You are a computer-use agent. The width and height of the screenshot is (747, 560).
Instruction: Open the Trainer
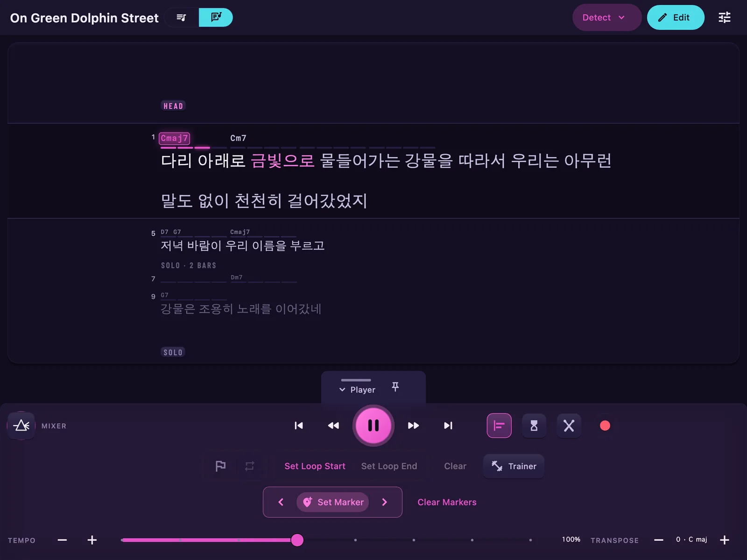pyautogui.click(x=514, y=466)
